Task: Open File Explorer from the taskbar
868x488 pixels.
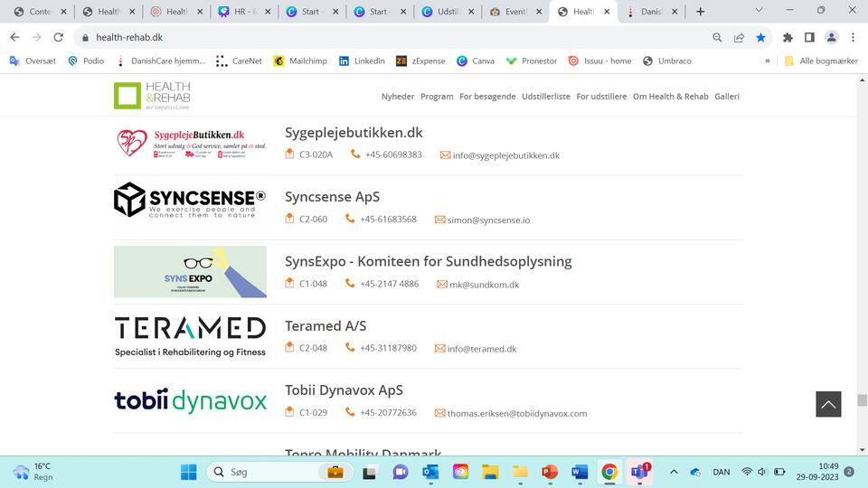Action: [x=490, y=472]
